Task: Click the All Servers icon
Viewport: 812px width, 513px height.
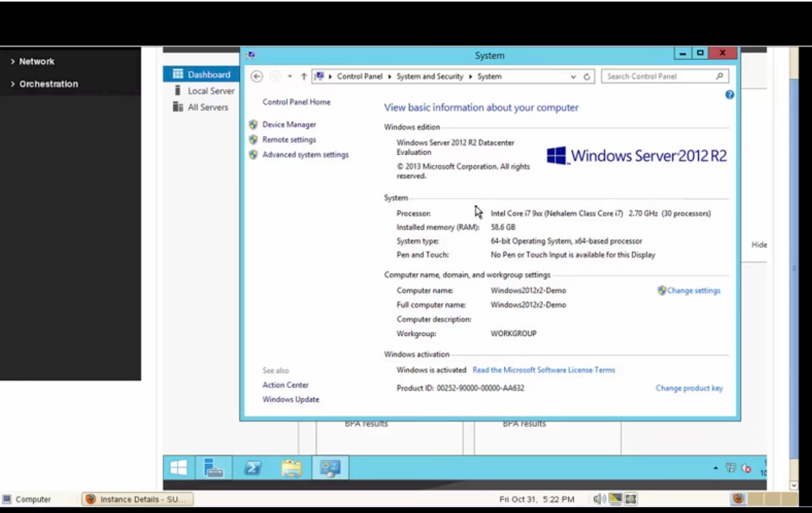Action: pyautogui.click(x=178, y=107)
